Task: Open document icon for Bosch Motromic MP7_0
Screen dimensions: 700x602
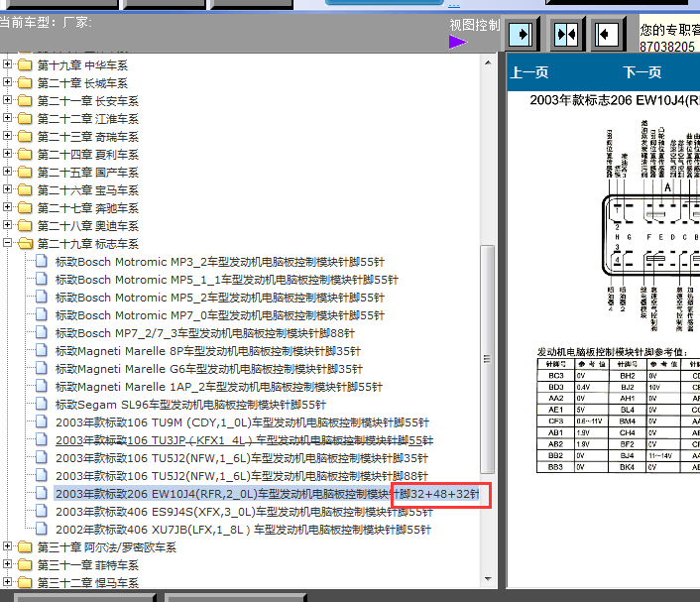Action: click(42, 314)
